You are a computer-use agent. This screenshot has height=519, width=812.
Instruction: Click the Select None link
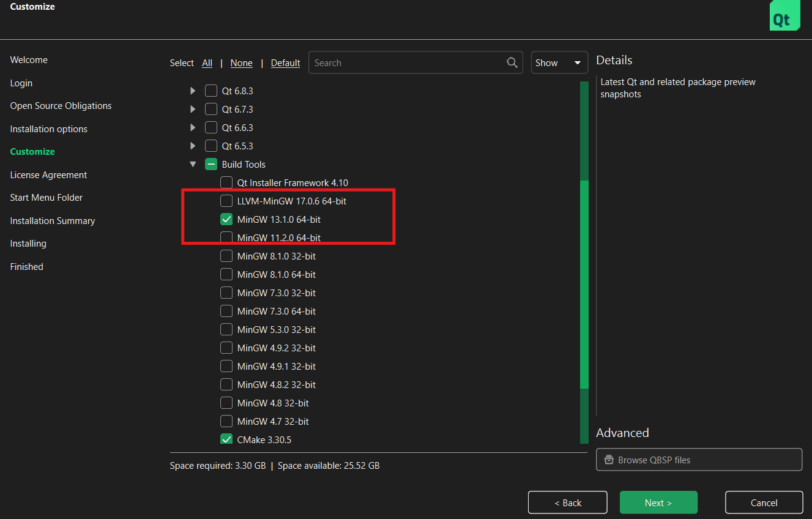(x=242, y=63)
